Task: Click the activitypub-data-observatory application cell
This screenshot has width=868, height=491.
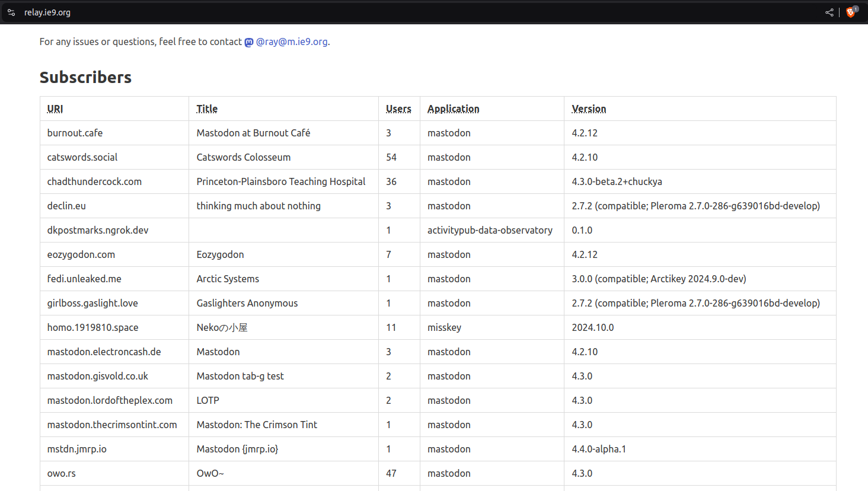Action: 492,230
